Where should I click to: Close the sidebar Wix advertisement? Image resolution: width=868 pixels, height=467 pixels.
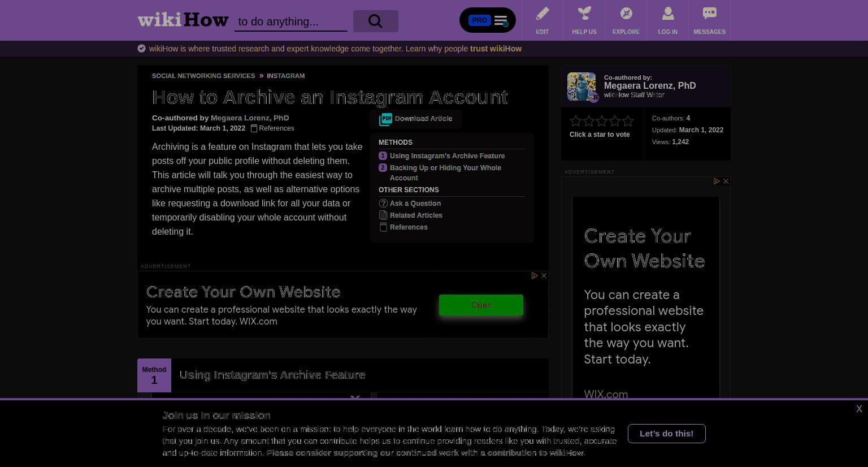pyautogui.click(x=726, y=181)
